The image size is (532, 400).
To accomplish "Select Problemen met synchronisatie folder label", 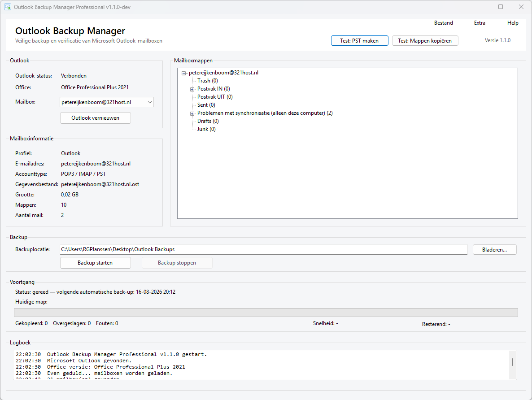I will (x=265, y=113).
